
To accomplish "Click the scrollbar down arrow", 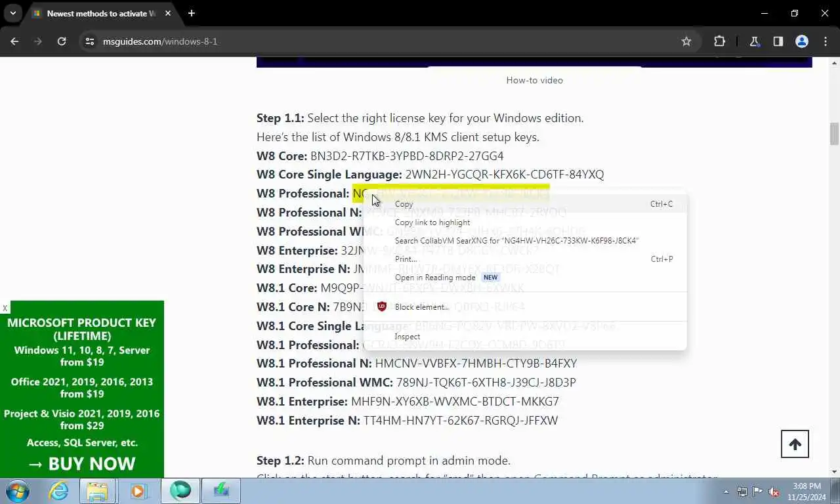I will pyautogui.click(x=834, y=472).
